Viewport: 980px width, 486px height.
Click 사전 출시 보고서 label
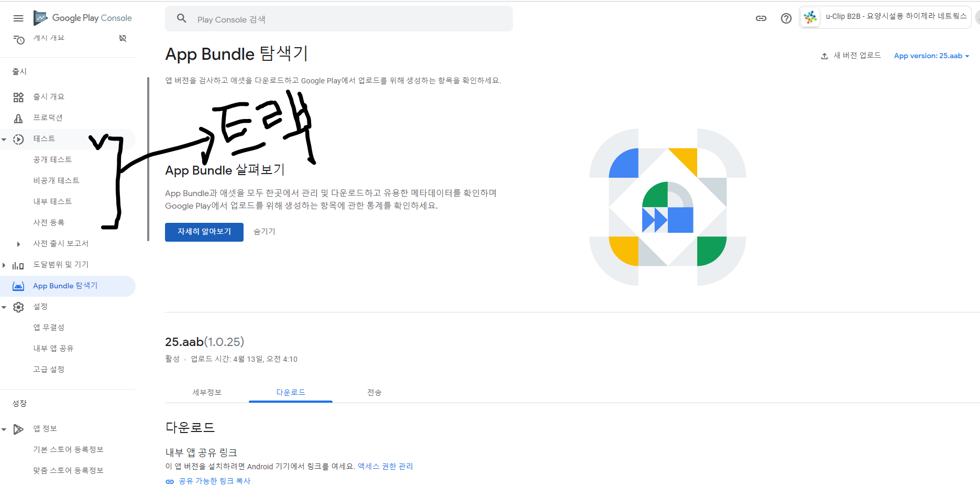(x=61, y=244)
